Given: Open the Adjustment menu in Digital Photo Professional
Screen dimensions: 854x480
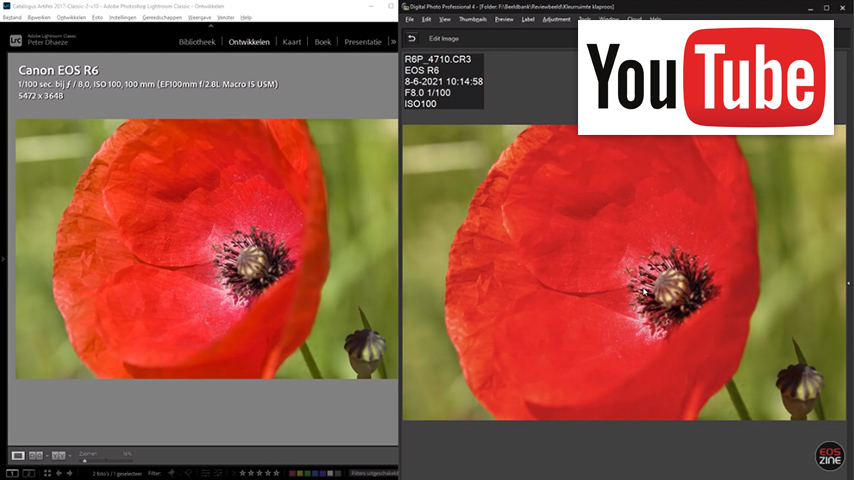Looking at the screenshot, I should [556, 19].
